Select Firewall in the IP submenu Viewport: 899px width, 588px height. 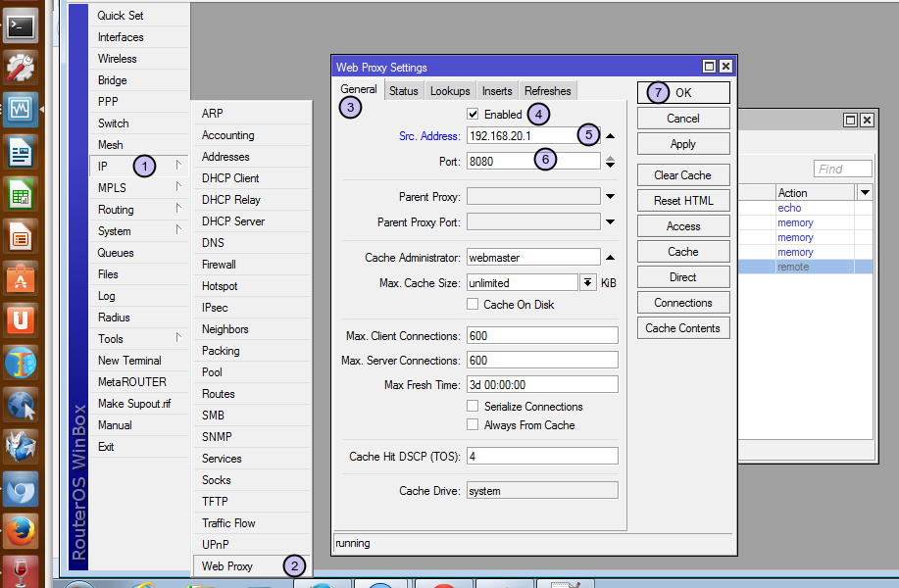219,265
